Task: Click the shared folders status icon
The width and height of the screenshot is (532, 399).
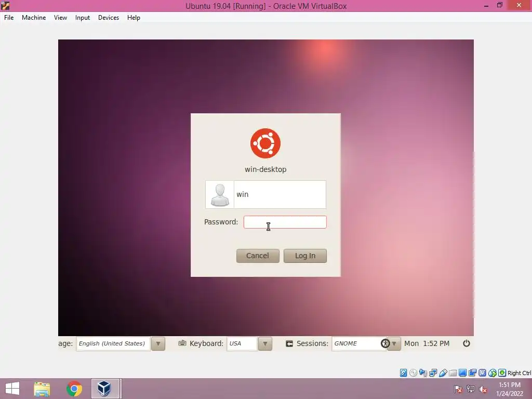Action: 453,373
